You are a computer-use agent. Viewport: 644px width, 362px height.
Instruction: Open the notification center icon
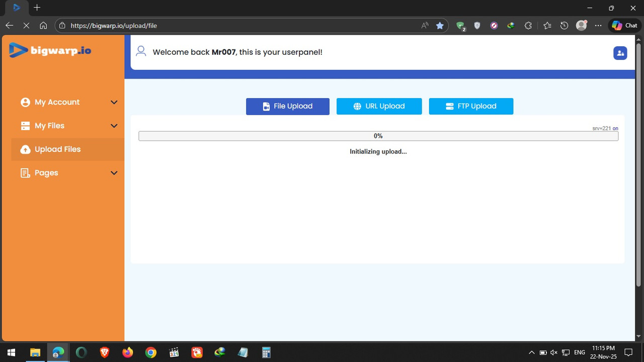coord(628,352)
